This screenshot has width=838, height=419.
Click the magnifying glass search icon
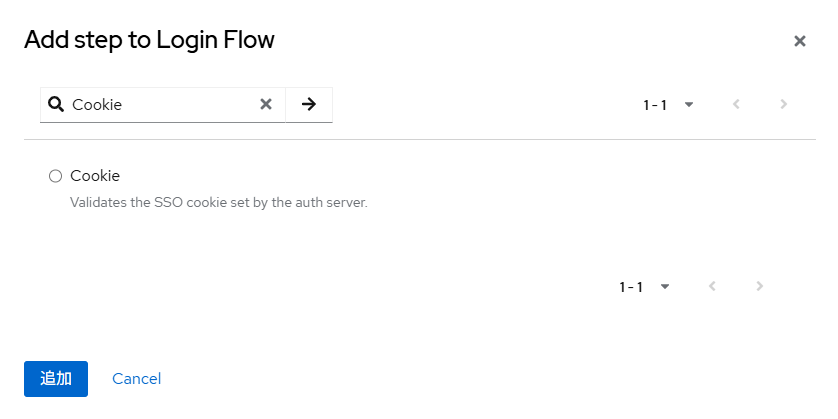pos(56,104)
